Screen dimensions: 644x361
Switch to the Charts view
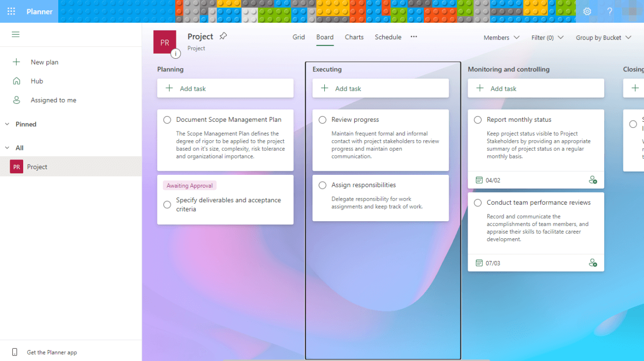pos(354,37)
